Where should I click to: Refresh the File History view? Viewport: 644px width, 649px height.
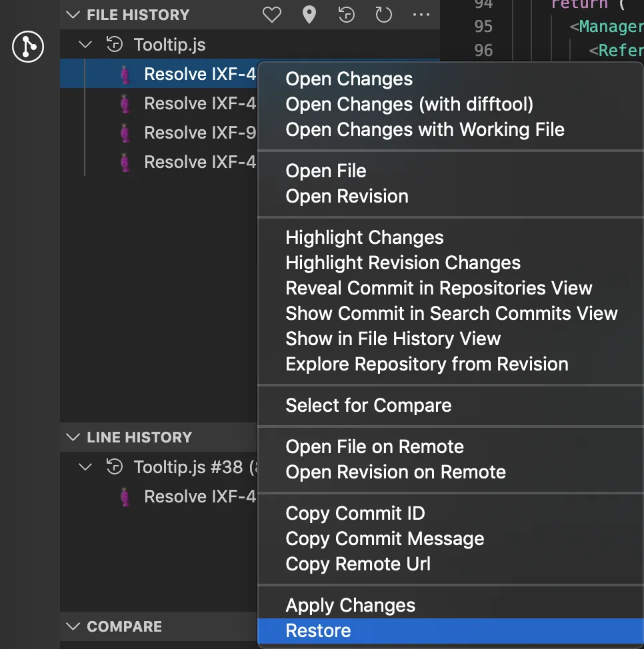click(383, 15)
